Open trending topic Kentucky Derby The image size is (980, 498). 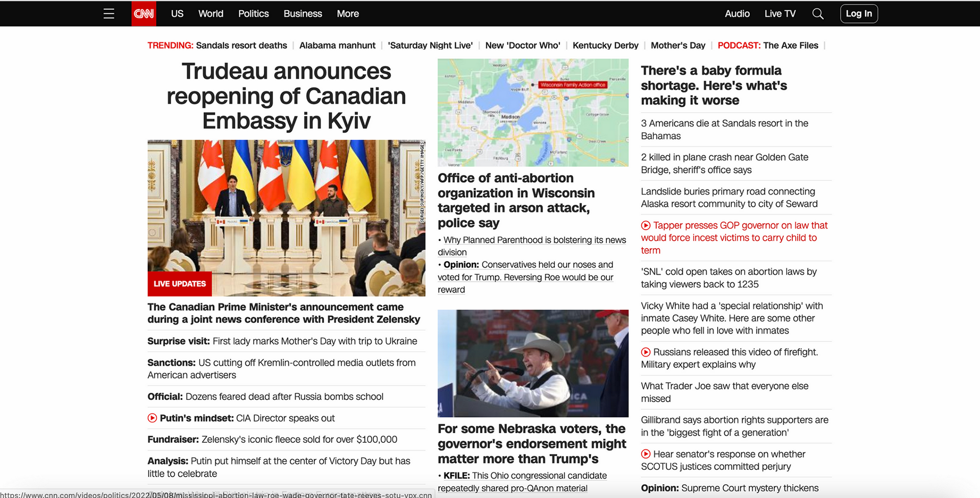pos(605,45)
